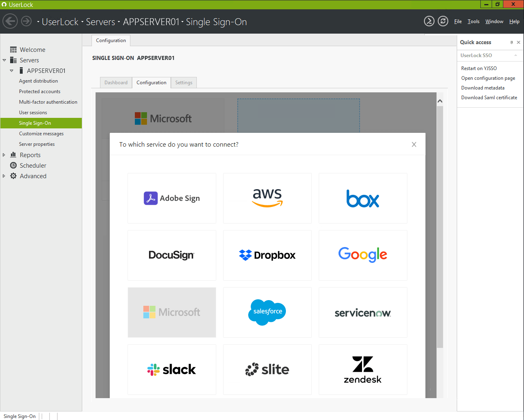Viewport: 524px width, 420px height.
Task: Collapse the UserLock SSO section
Action: point(515,55)
